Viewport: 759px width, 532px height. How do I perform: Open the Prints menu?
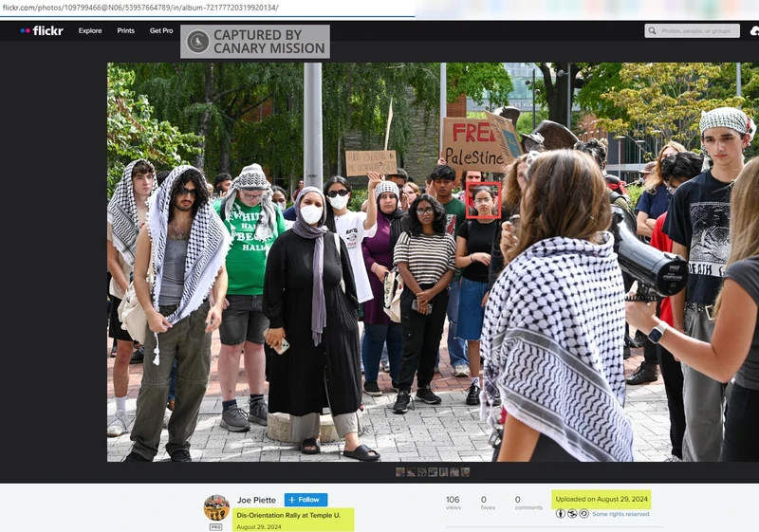(x=125, y=30)
